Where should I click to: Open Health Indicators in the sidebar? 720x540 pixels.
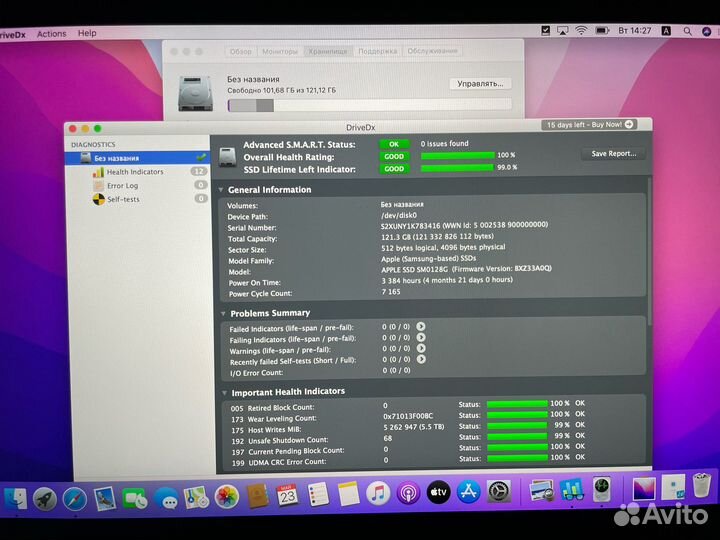point(135,172)
